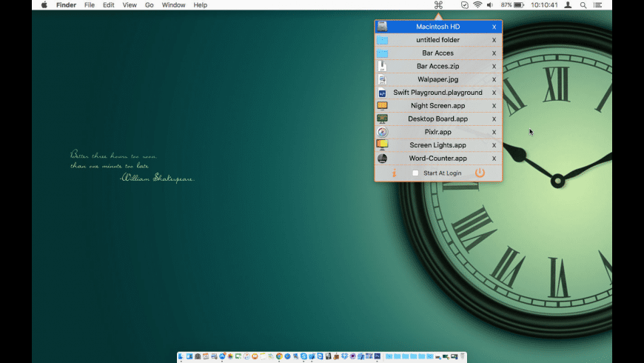Viewport: 644px width, 363px height.
Task: Launch Desktop Board.app from the list
Action: pyautogui.click(x=437, y=119)
